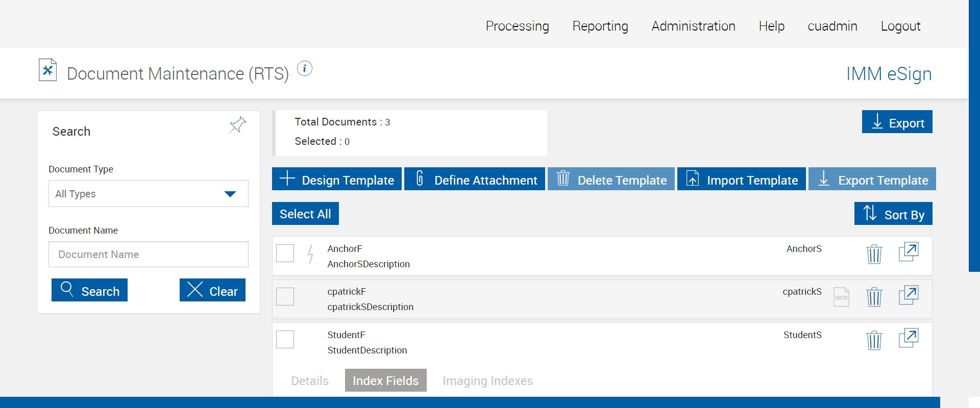Click the trash icon for StudentF
Screen dimensions: 980x408
874,340
